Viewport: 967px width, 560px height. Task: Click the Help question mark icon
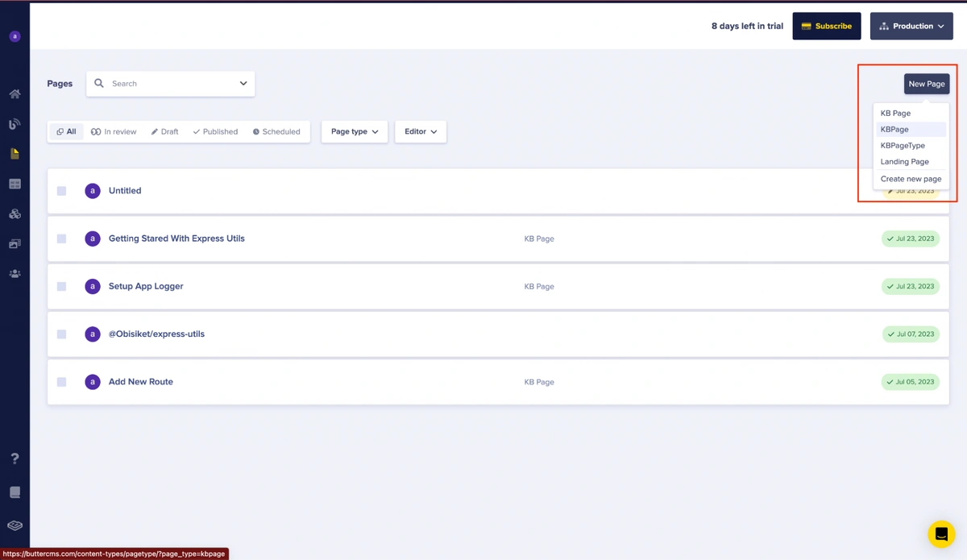15,458
